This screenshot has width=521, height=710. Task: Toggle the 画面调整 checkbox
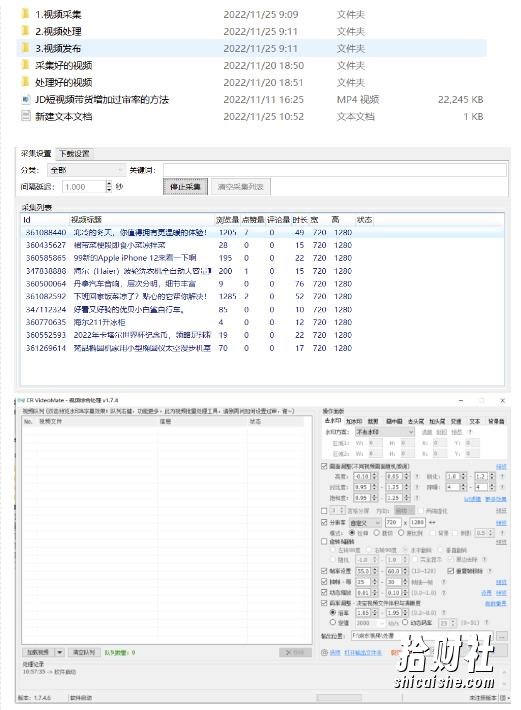[x=324, y=466]
